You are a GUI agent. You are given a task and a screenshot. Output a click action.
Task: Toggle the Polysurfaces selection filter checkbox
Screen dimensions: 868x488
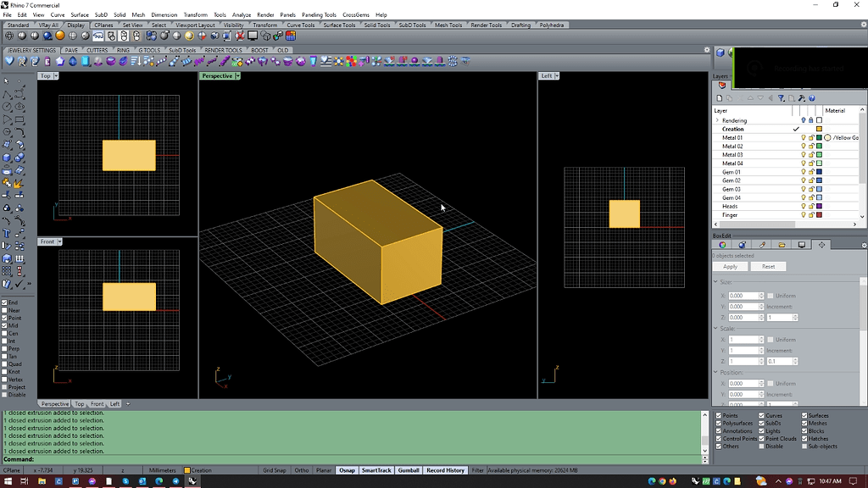point(720,424)
